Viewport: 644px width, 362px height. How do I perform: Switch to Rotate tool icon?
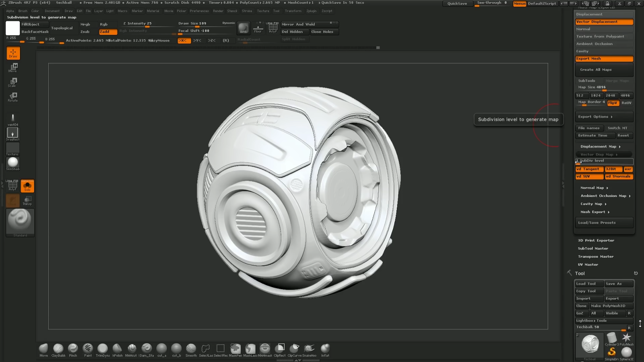point(13,97)
